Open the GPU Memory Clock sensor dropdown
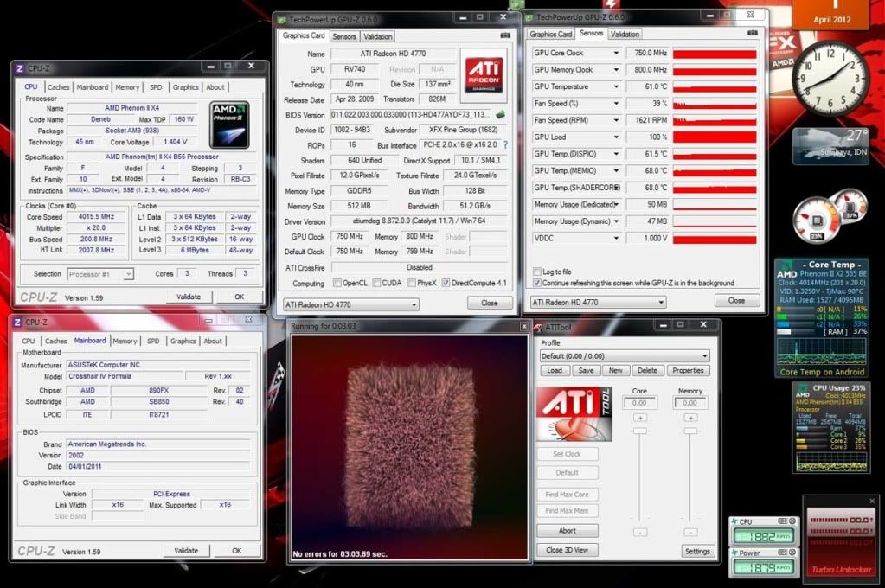The image size is (885, 588). (616, 70)
